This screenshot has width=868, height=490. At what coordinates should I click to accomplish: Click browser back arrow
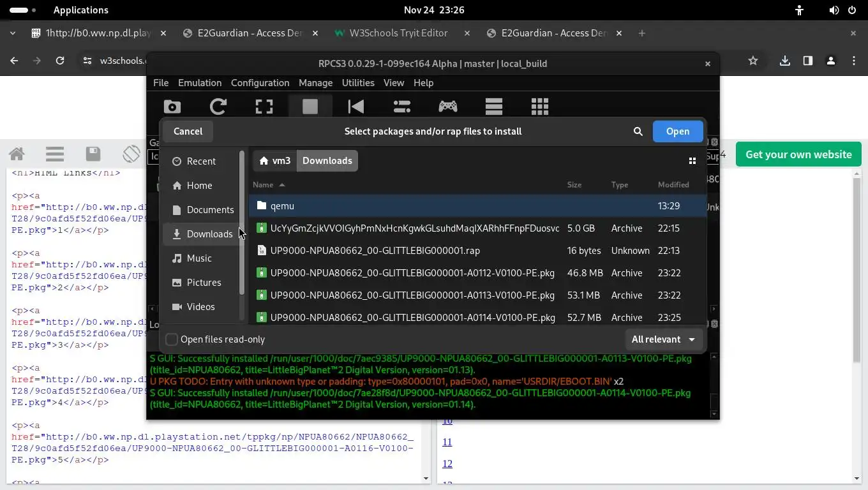14,61
